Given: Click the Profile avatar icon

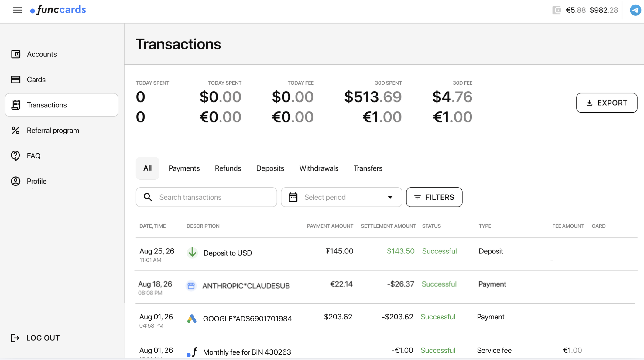Looking at the screenshot, I should (15, 181).
